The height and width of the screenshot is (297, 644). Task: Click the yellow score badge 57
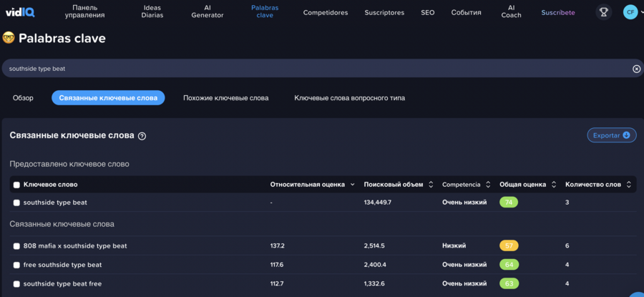click(509, 245)
